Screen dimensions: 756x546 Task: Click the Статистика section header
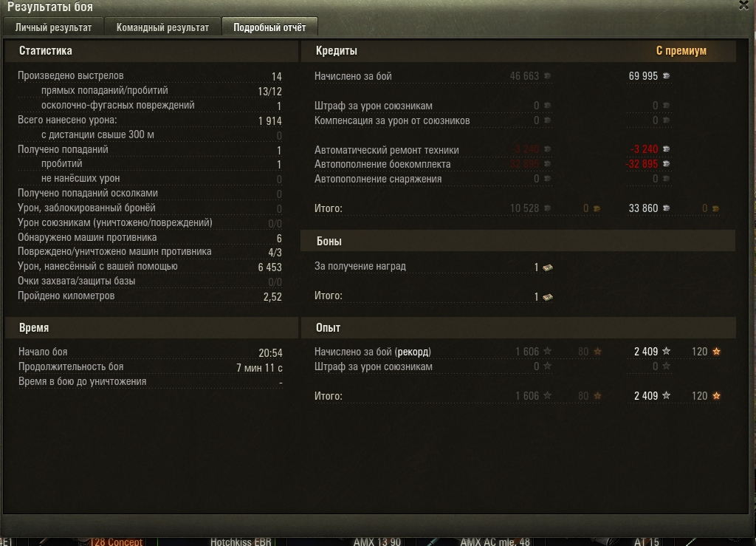45,51
